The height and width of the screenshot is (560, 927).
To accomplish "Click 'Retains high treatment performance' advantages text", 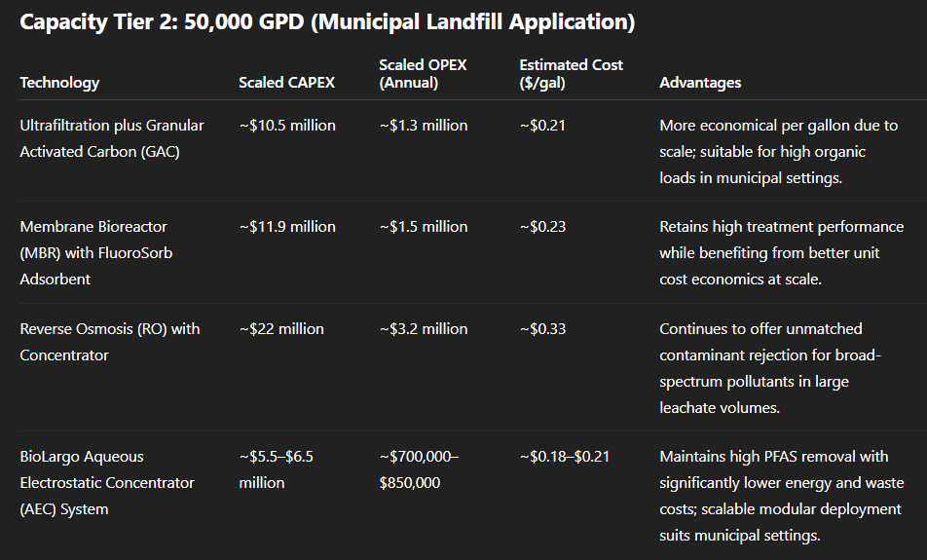I will 782,227.
